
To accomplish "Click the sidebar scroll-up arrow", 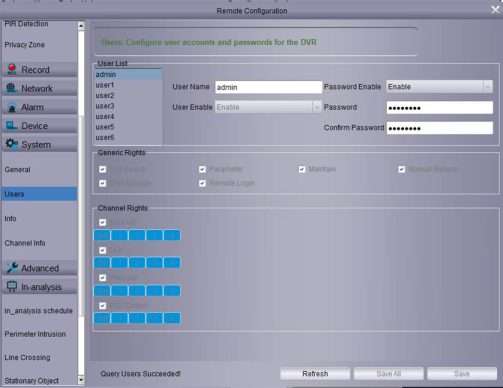I will coord(81,26).
